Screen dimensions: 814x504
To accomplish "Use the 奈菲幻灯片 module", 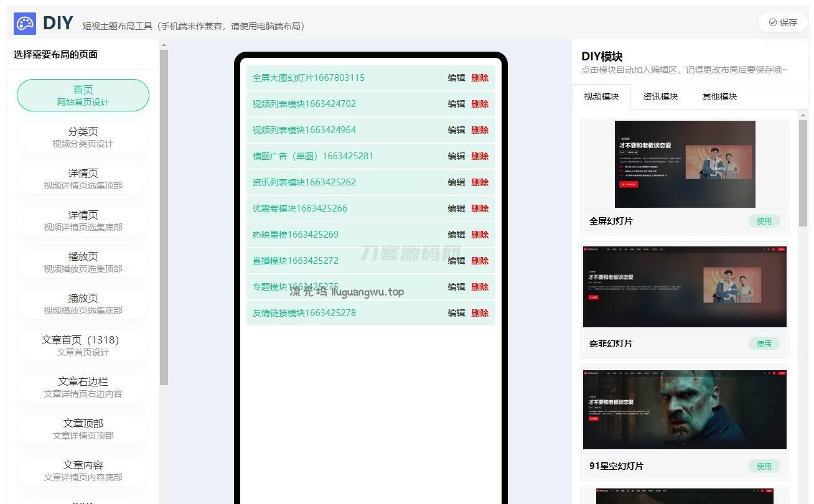I will pos(764,343).
